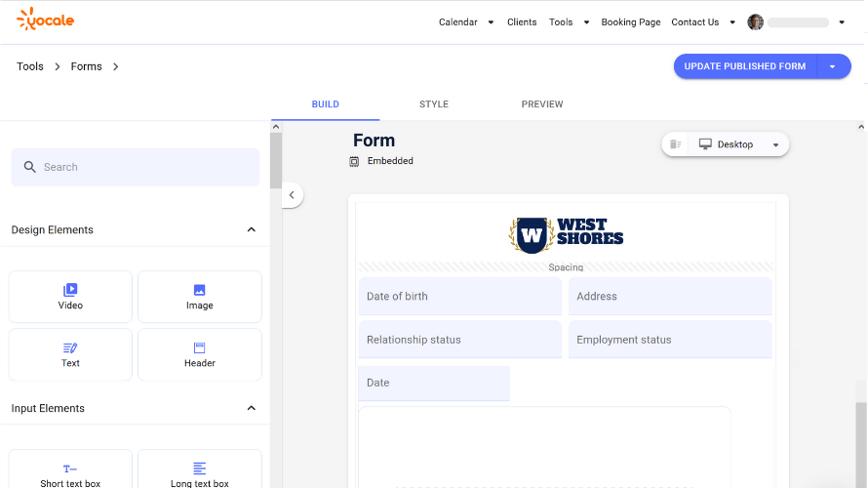Select the Address field
868x488 pixels.
point(670,297)
